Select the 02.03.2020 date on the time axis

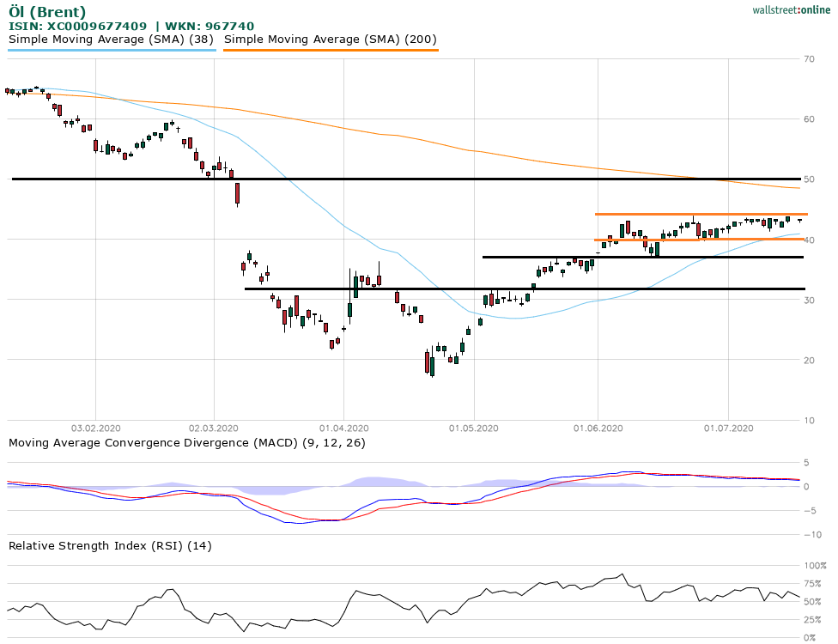(x=214, y=428)
